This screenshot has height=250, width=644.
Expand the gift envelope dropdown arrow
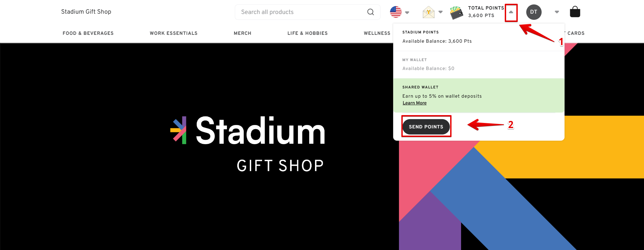[441, 12]
